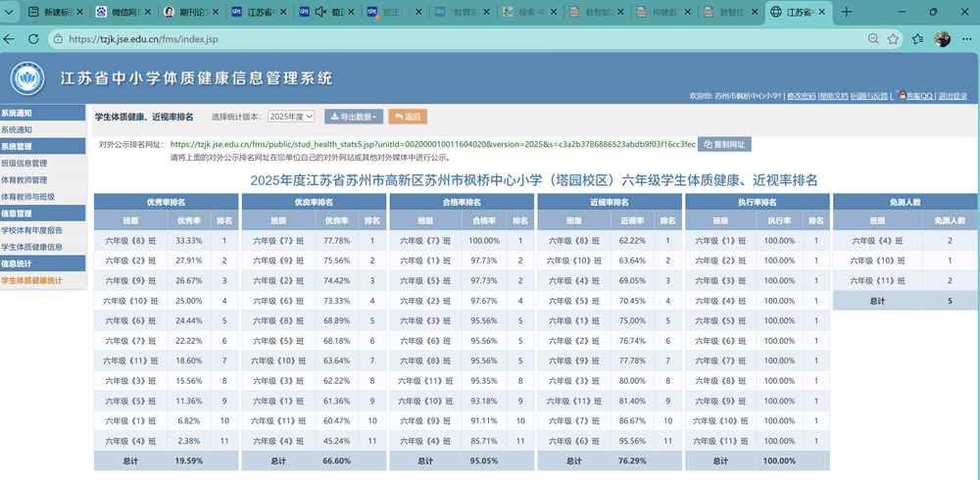Open 学生体质健康信息 in the sidebar
980x480 pixels.
click(32, 247)
